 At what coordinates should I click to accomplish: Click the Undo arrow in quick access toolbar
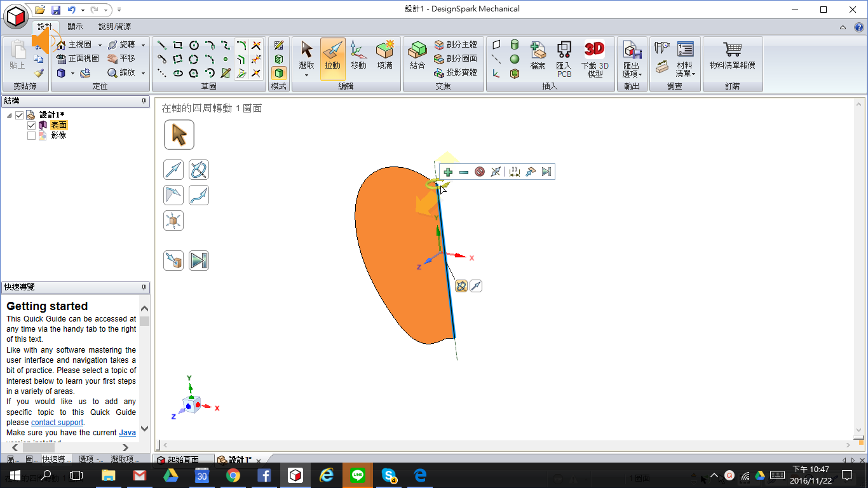71,10
